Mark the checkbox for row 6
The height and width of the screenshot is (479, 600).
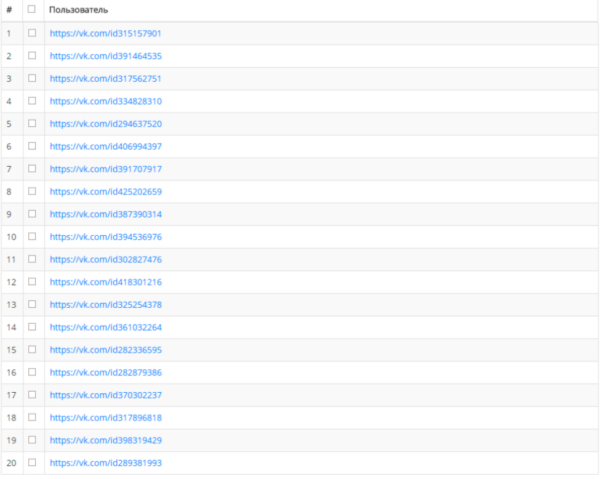[x=32, y=146]
